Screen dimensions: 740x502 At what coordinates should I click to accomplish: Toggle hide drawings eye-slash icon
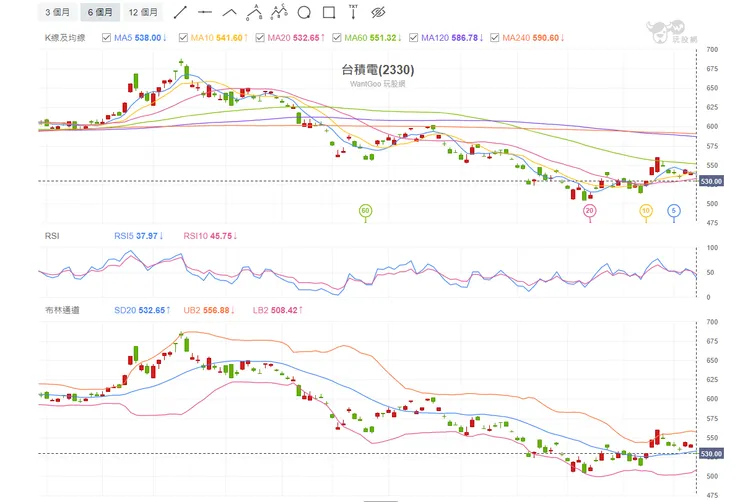point(378,13)
